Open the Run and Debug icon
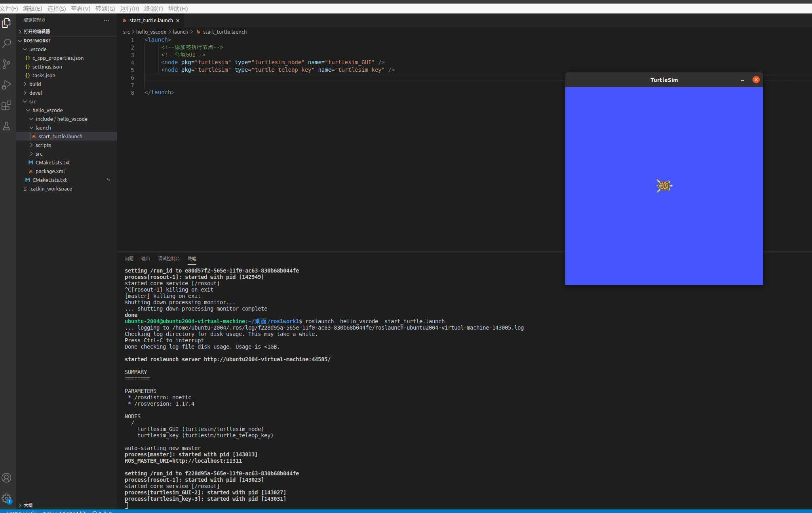812x513 pixels. click(6, 85)
